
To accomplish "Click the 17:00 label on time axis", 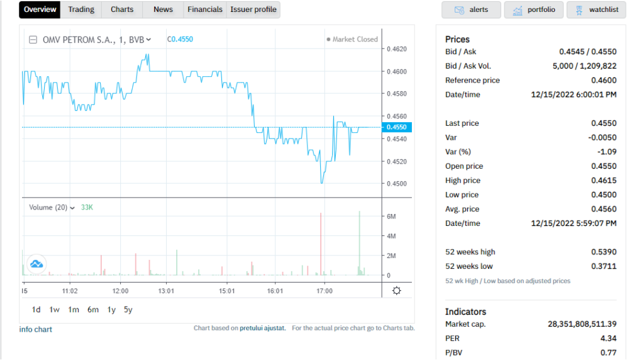I will pyautogui.click(x=325, y=291).
